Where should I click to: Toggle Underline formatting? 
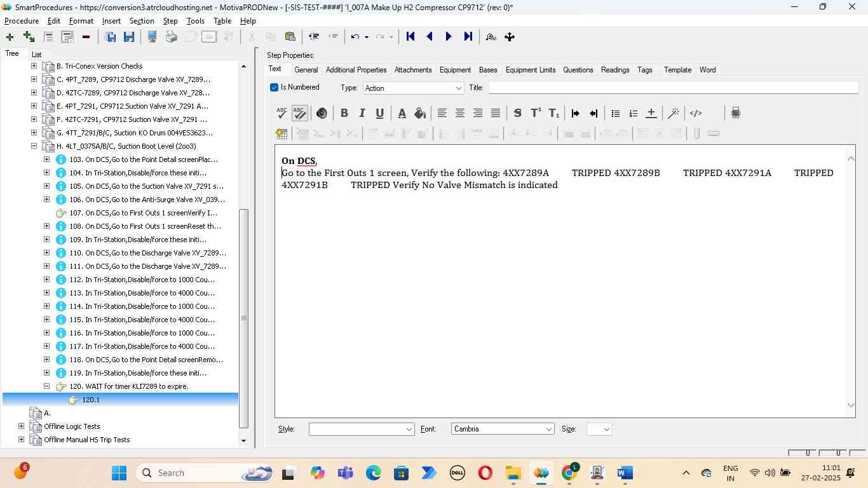tap(379, 113)
